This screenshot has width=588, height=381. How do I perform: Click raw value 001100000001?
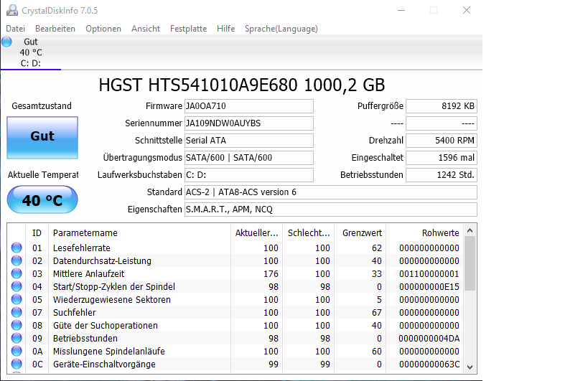click(x=429, y=274)
